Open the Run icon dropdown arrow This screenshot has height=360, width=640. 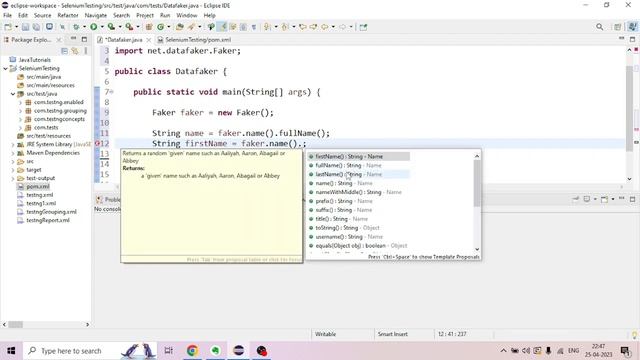tap(102, 27)
